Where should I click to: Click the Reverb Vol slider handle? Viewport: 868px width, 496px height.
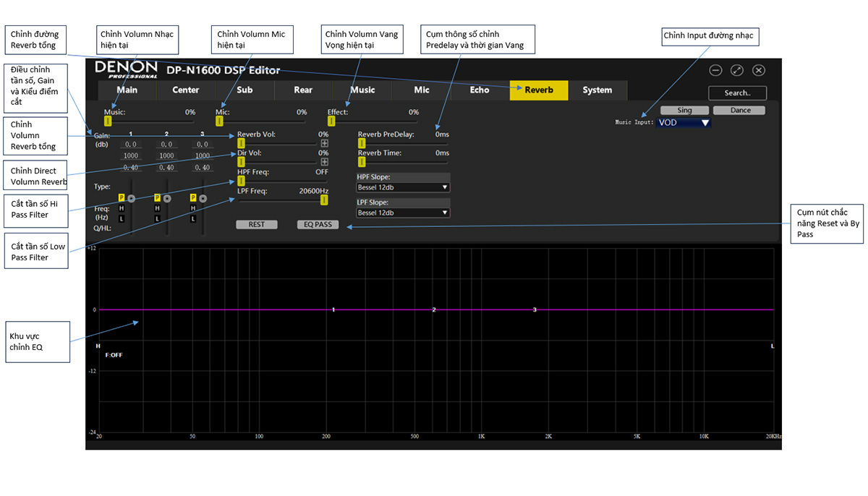(x=242, y=143)
